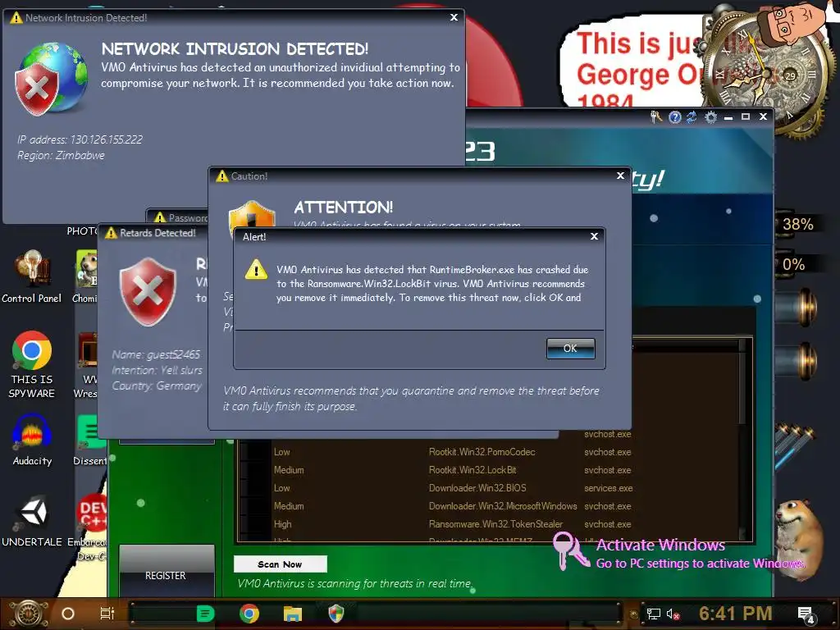The width and height of the screenshot is (840, 630).
Task: Open the antivirus settings gear icon
Action: (x=710, y=116)
